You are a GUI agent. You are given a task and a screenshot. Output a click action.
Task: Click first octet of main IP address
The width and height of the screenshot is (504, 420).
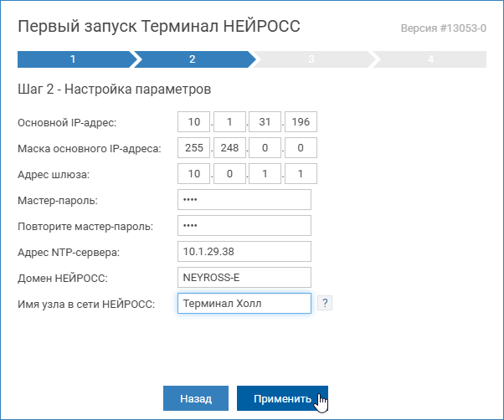[193, 122]
